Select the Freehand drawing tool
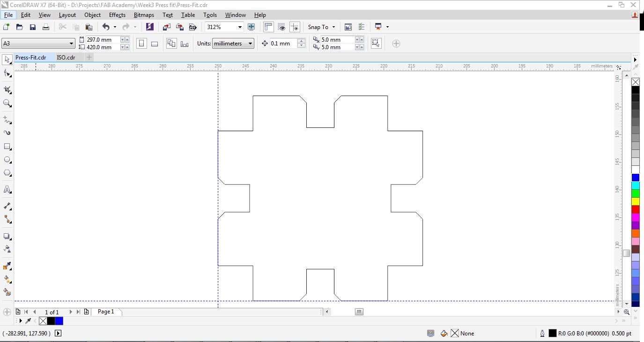 (x=7, y=120)
